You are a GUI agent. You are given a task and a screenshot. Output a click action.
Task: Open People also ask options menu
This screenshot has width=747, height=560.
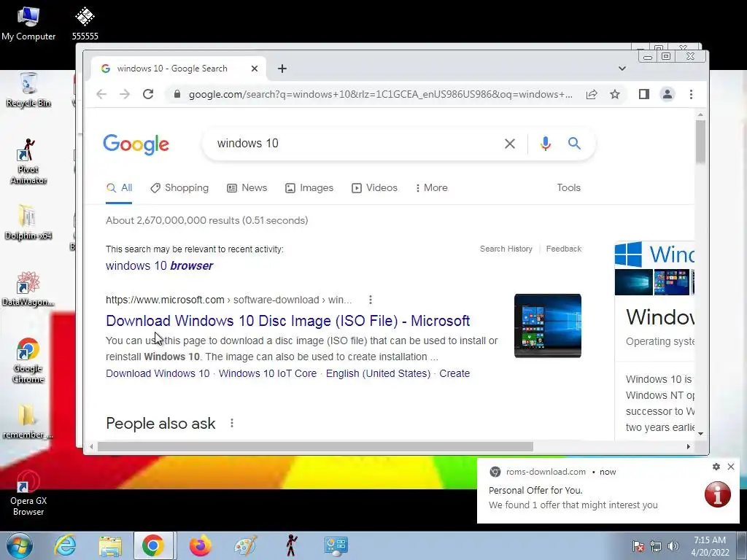coord(231,423)
